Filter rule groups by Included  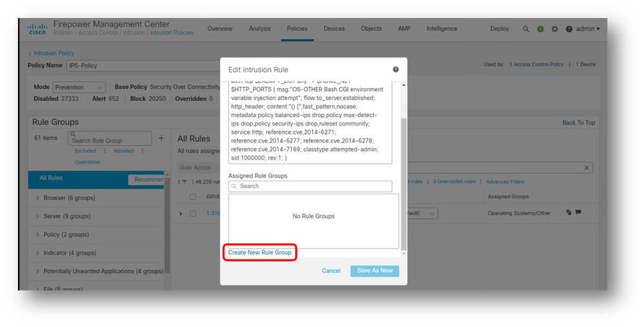click(124, 151)
